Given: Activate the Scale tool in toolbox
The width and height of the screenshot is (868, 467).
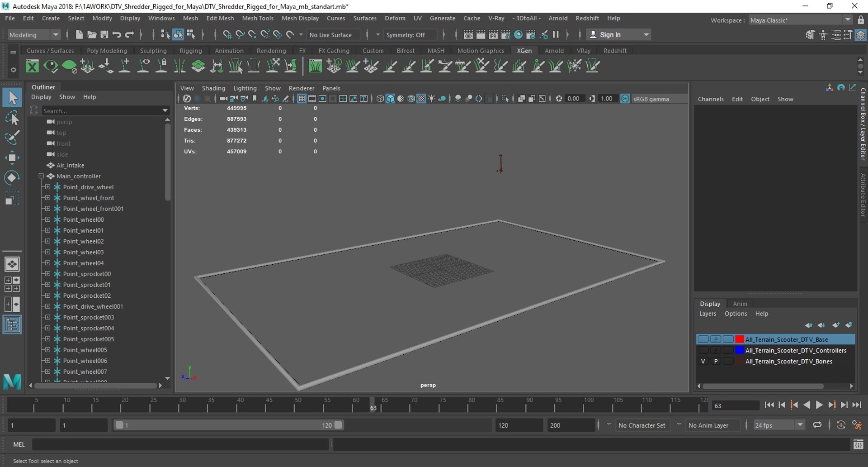Looking at the screenshot, I should click(12, 198).
